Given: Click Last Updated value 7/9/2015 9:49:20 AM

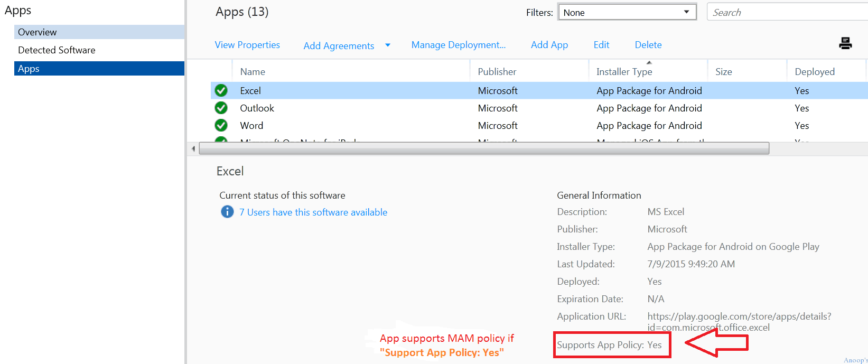Looking at the screenshot, I should click(x=691, y=264).
